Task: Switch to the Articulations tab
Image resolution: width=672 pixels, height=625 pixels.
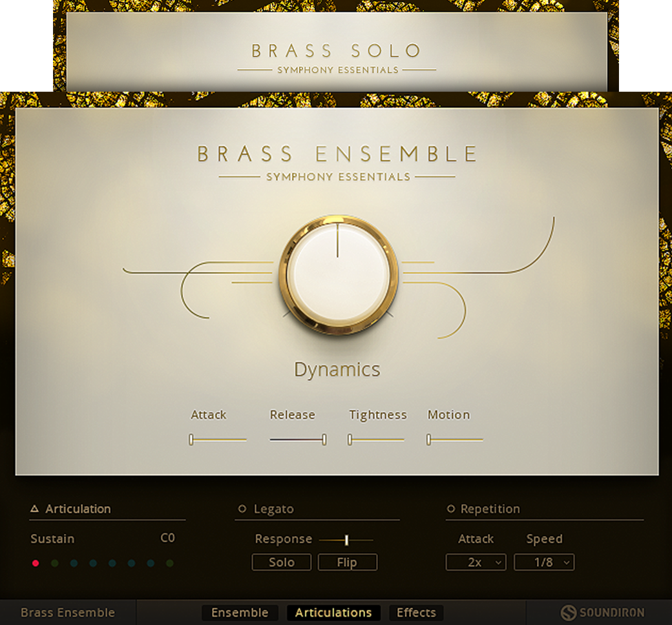Action: 333,613
